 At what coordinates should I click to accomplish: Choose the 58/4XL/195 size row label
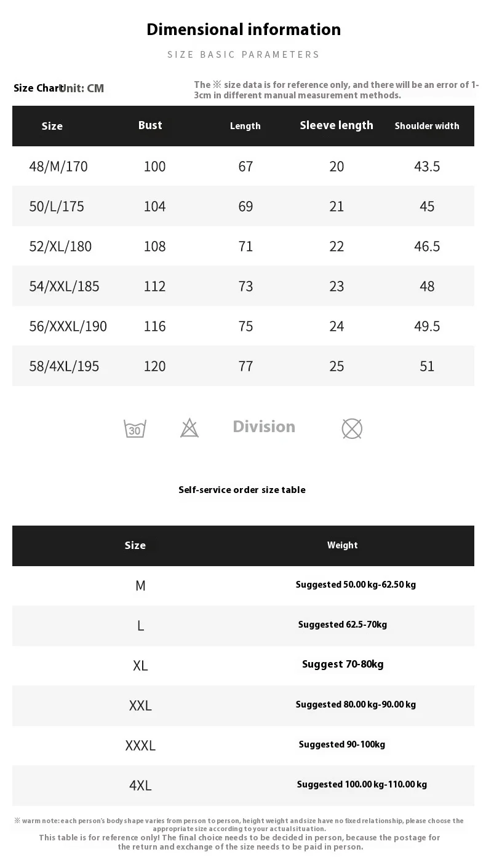click(64, 366)
